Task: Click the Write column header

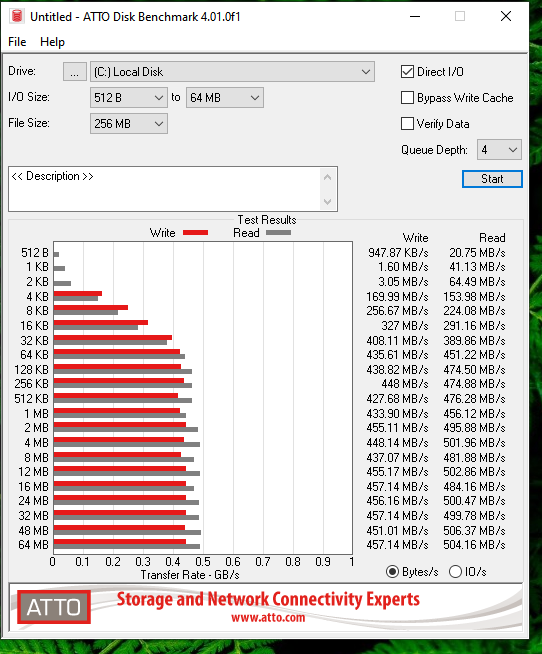Action: point(416,238)
